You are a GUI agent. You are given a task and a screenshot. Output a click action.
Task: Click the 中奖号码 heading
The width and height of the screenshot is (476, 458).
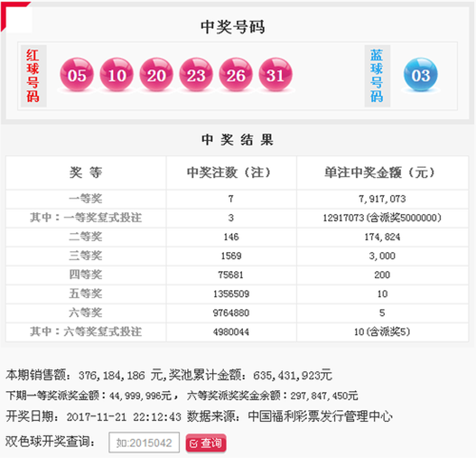click(x=233, y=27)
